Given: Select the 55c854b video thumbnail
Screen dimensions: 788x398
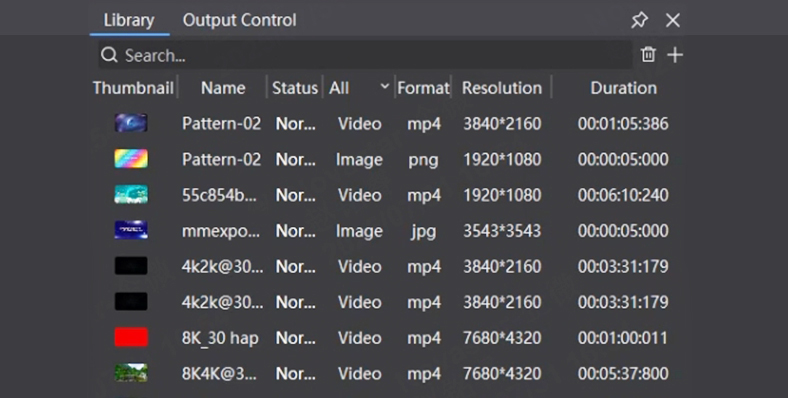Looking at the screenshot, I should [x=131, y=194].
